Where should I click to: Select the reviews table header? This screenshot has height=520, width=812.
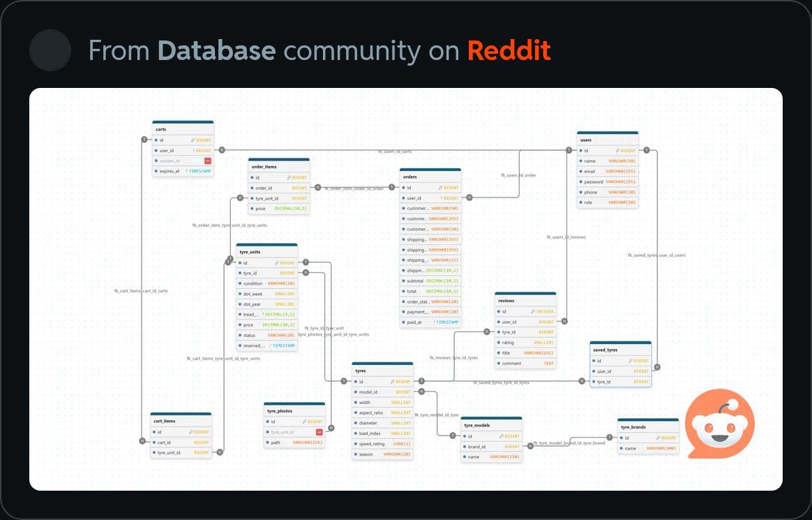tap(525, 300)
